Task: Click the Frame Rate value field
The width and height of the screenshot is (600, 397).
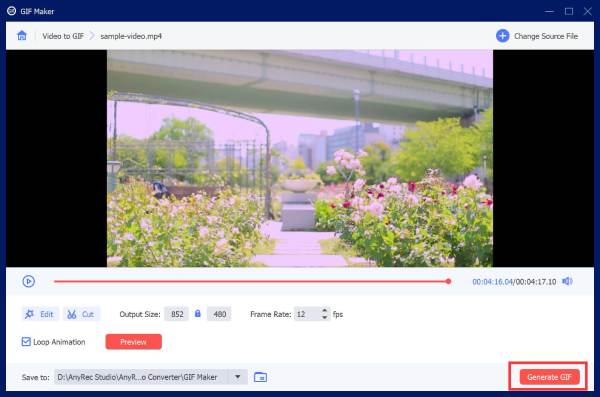Action: tap(307, 314)
